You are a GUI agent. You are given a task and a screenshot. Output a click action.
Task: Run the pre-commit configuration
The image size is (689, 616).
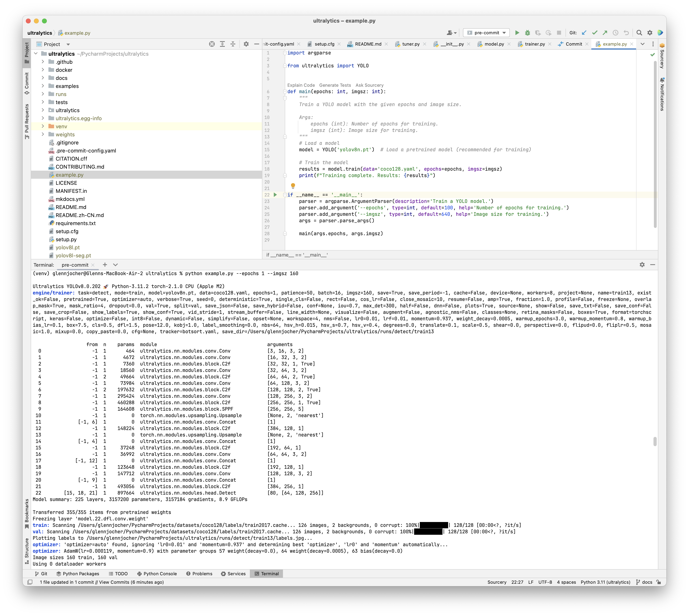coord(517,33)
